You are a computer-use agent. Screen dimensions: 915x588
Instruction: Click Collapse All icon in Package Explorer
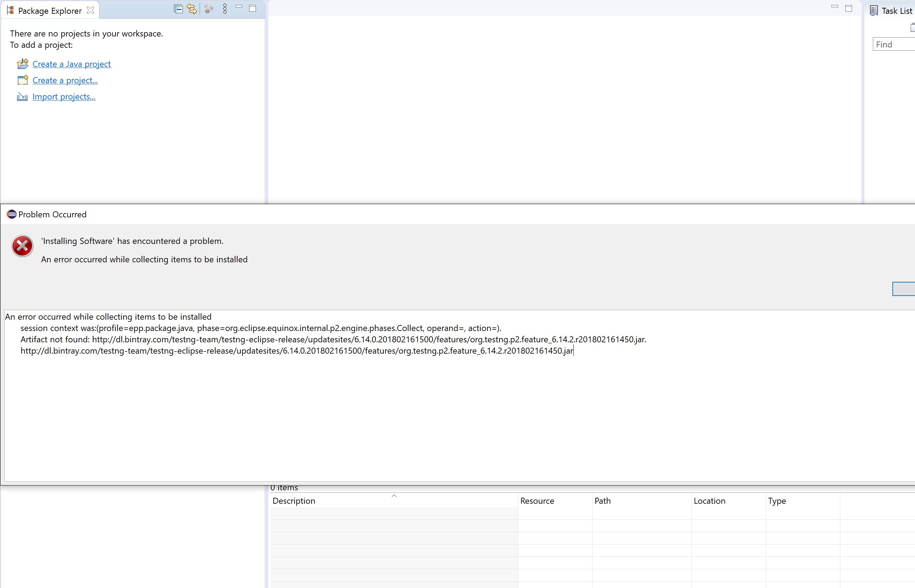(178, 9)
